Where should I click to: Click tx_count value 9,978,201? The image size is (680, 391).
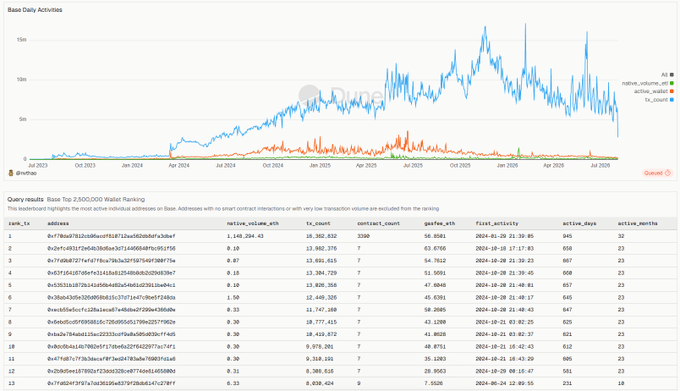point(320,346)
